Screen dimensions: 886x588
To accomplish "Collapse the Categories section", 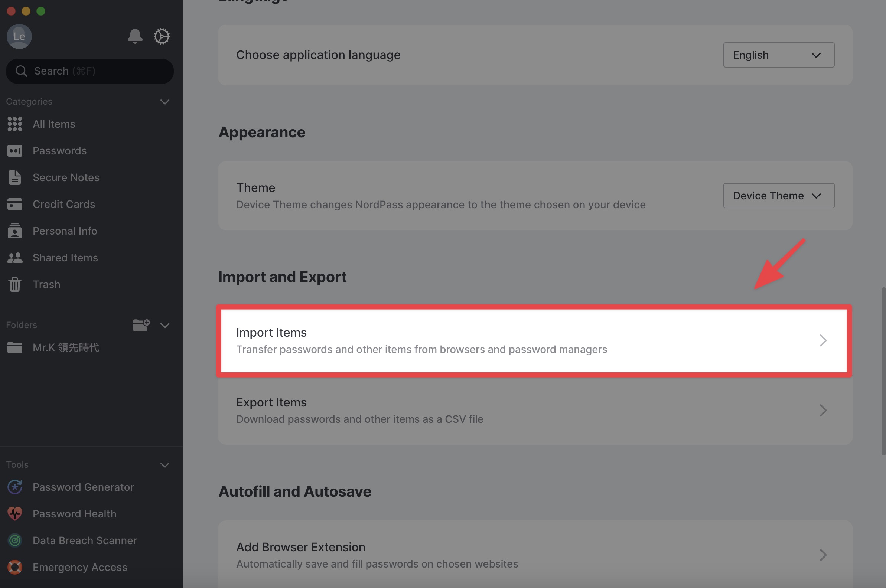I will pyautogui.click(x=165, y=102).
